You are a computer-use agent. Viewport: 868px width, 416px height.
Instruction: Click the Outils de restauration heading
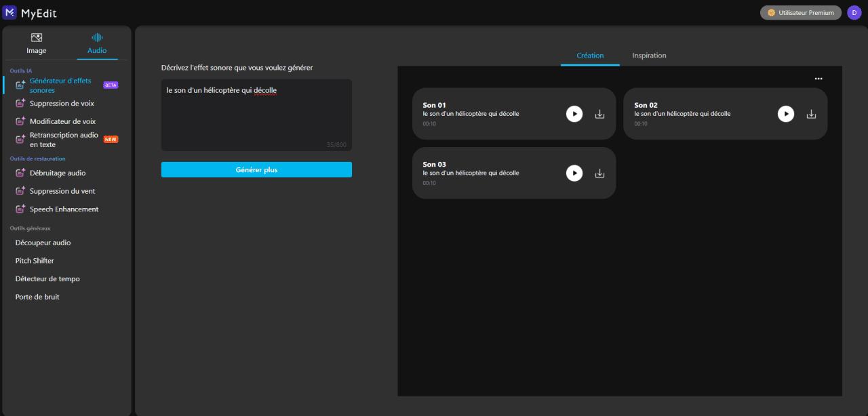(x=38, y=159)
